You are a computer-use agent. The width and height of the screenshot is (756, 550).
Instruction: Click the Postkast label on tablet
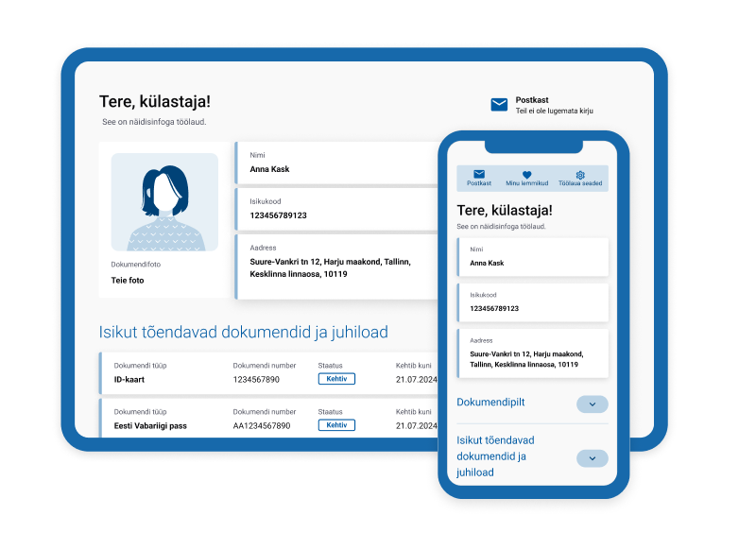532,100
